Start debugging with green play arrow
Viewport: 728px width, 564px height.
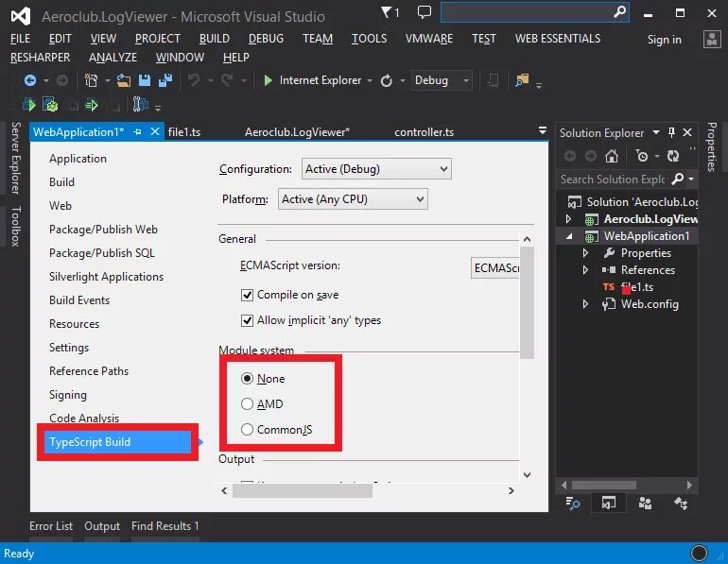pyautogui.click(x=268, y=80)
